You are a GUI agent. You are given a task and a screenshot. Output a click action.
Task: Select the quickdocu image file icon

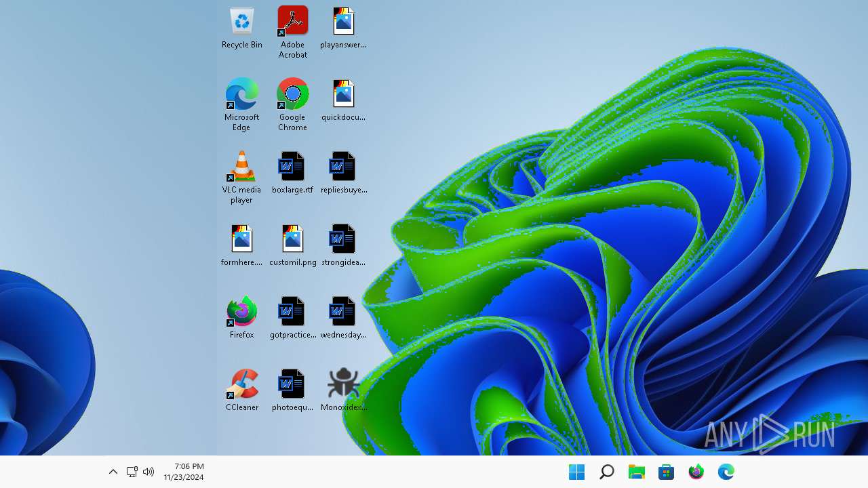click(x=343, y=100)
